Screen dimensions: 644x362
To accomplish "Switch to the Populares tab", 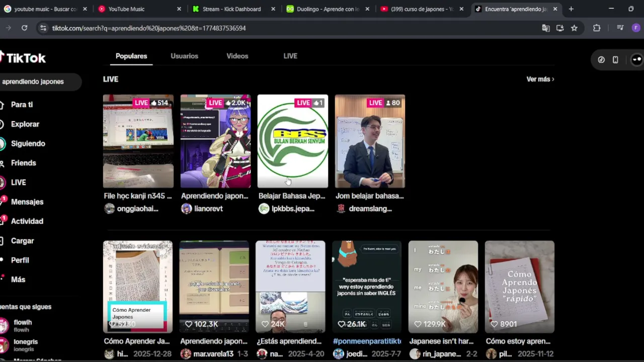I will point(131,56).
